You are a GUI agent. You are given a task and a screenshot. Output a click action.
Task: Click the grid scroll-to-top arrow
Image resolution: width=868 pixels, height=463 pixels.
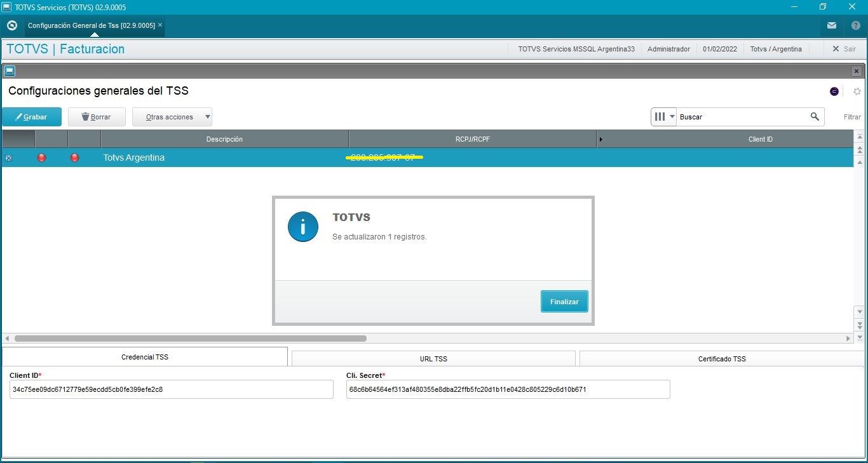[x=860, y=137]
